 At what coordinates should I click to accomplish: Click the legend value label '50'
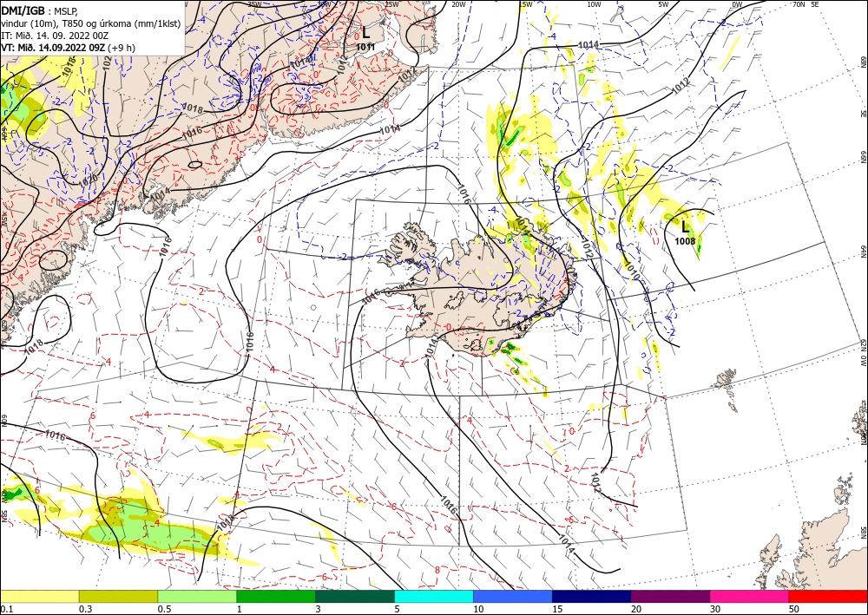794,609
